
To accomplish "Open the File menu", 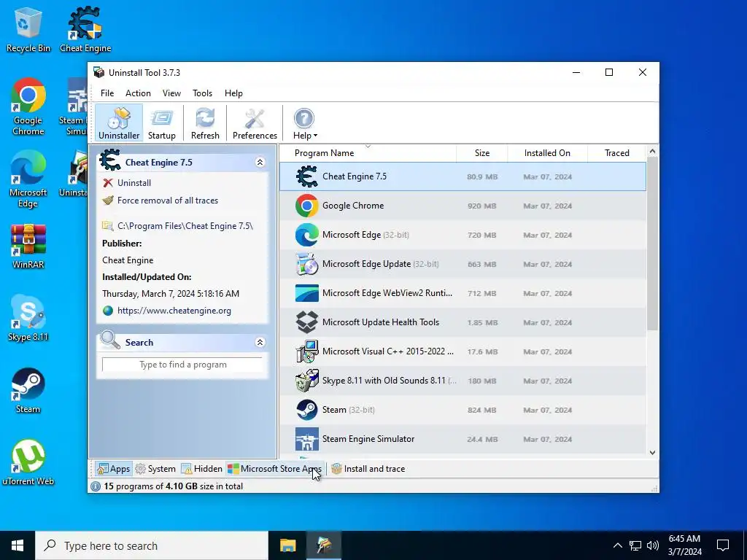I will (107, 93).
